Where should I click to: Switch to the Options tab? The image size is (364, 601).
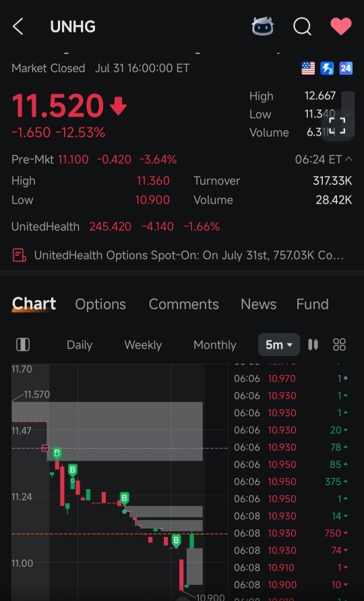pyautogui.click(x=100, y=304)
